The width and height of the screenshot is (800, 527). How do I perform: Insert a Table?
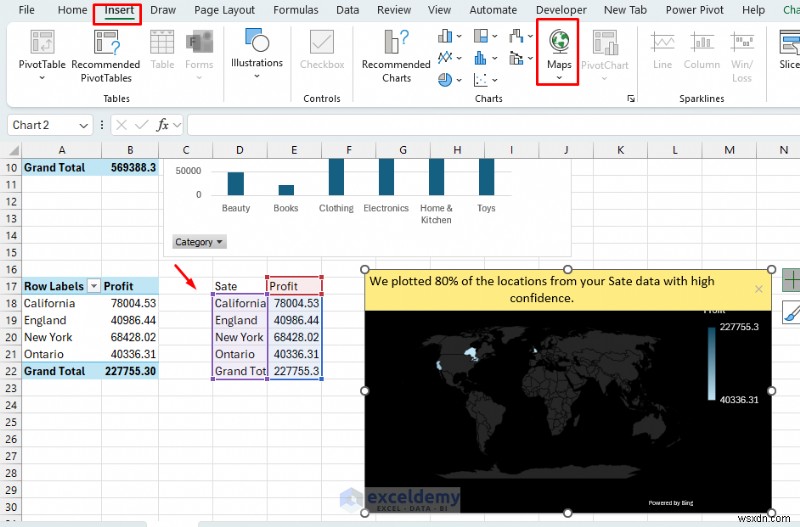162,50
